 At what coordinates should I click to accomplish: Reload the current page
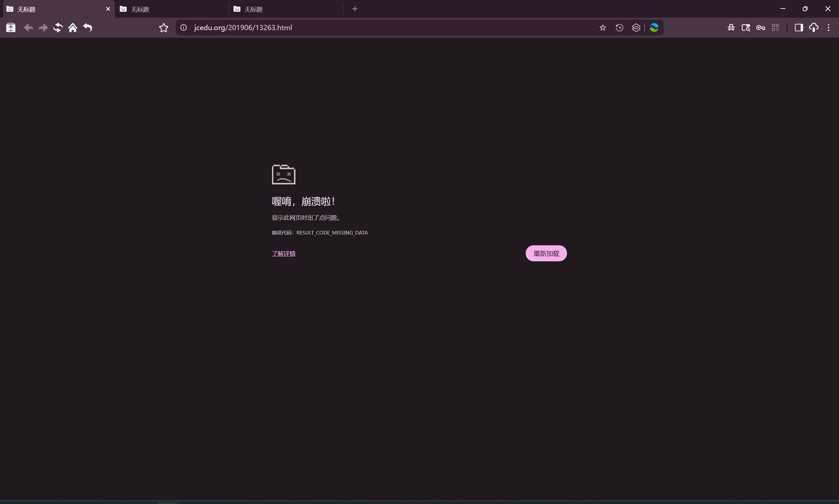point(58,28)
